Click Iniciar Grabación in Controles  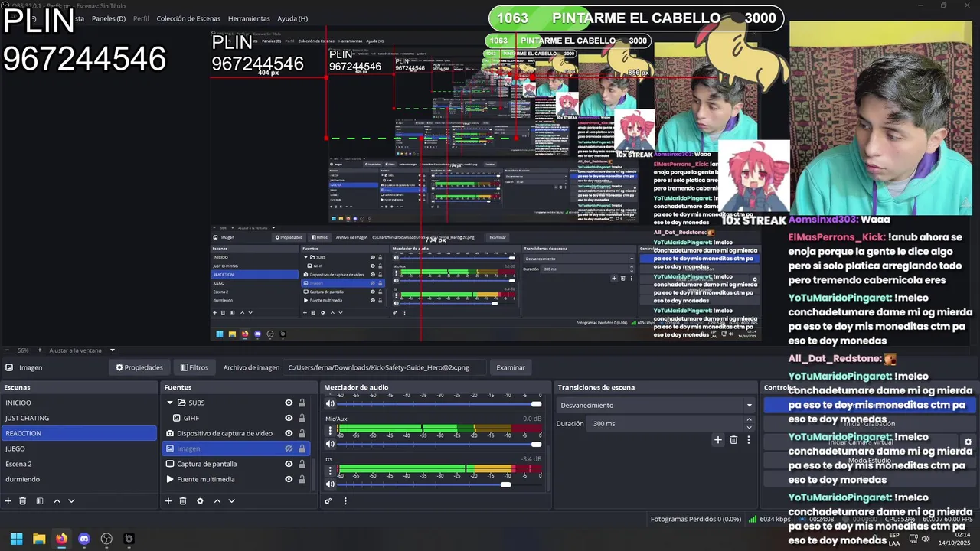pyautogui.click(x=868, y=423)
